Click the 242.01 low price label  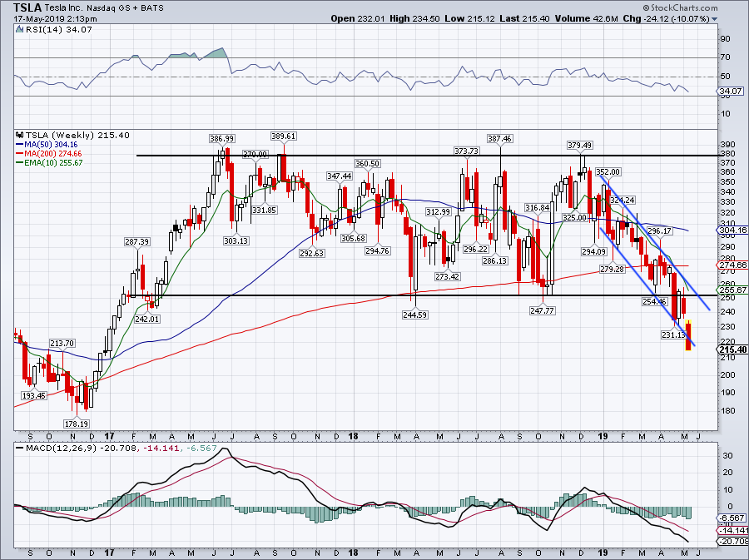point(146,319)
